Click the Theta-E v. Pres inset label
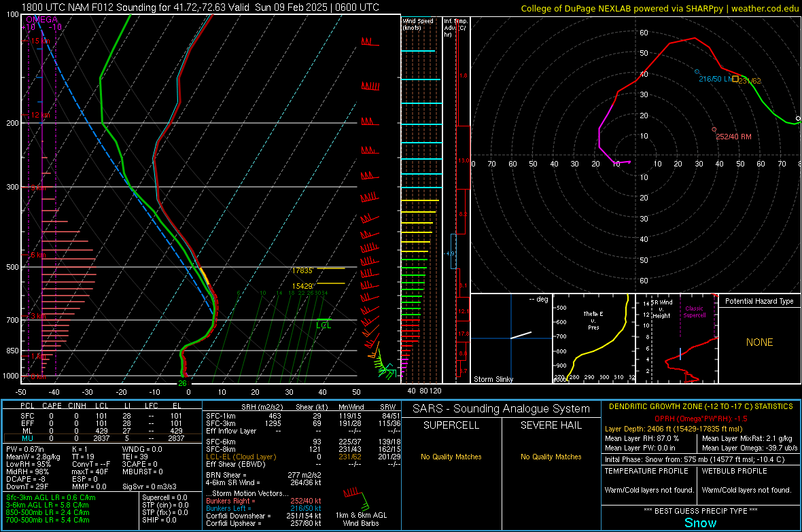 593,320
